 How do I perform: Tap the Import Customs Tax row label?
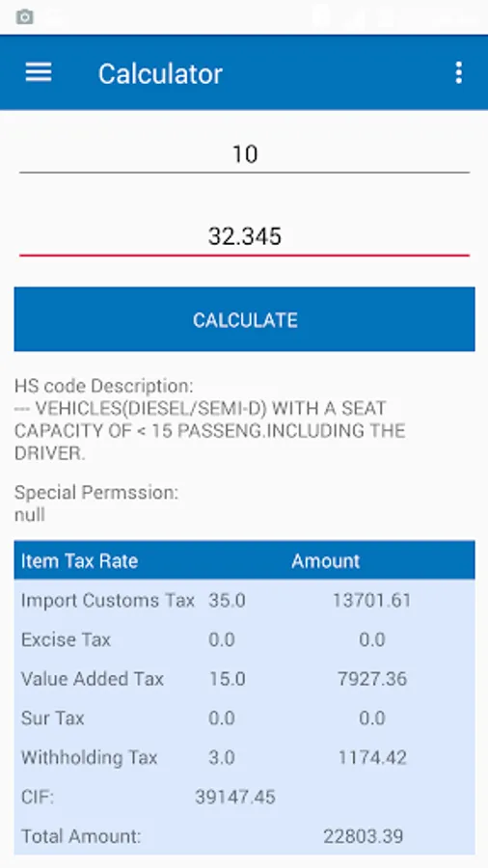tap(108, 600)
